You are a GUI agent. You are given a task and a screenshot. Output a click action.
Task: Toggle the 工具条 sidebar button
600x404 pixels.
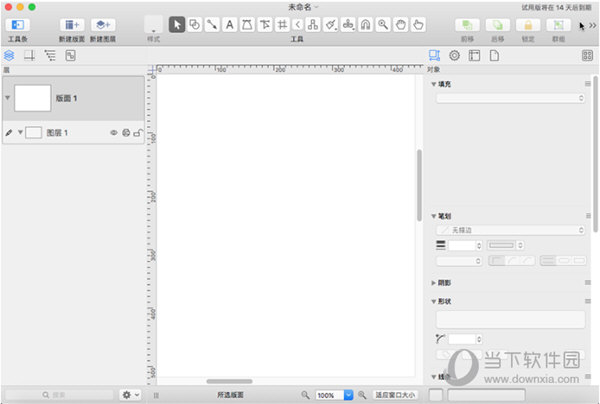coord(17,24)
